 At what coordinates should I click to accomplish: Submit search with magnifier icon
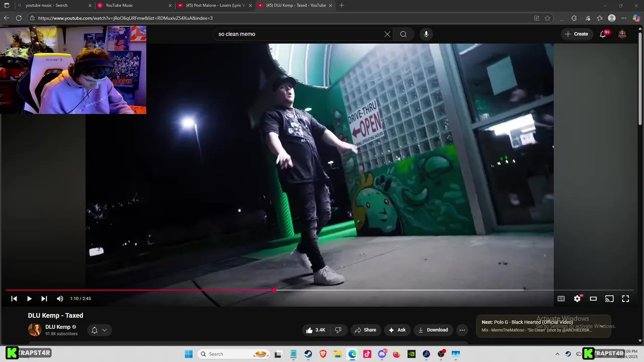[x=404, y=34]
